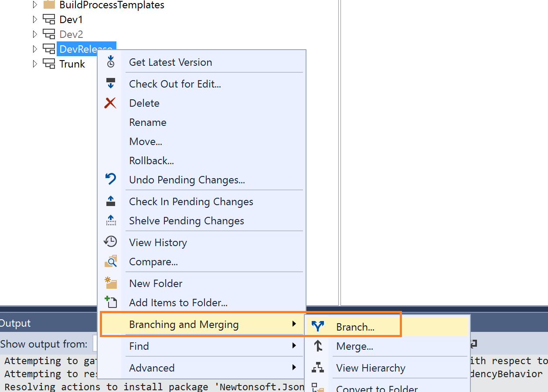The image size is (548, 392).
Task: Click the View Hierarchy icon in submenu
Action: 318,368
